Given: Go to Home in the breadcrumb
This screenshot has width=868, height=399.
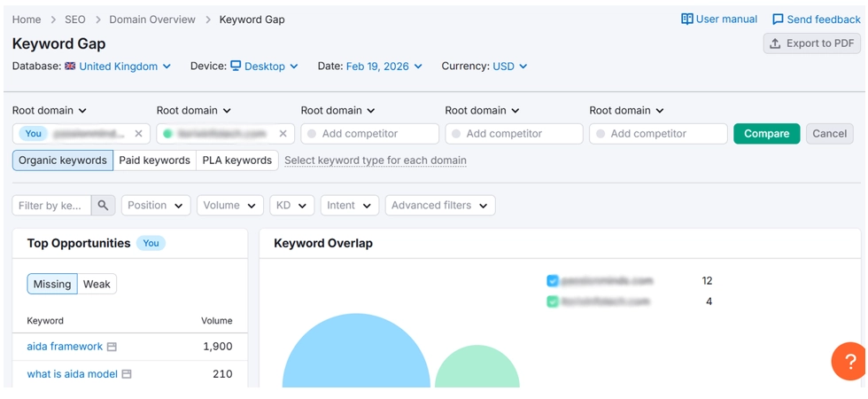Looking at the screenshot, I should (x=27, y=20).
